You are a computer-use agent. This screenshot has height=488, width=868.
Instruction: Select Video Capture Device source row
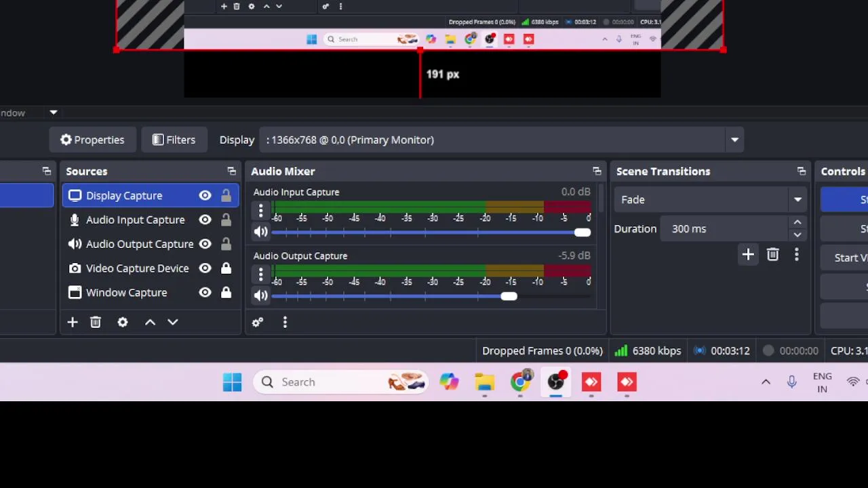point(151,268)
